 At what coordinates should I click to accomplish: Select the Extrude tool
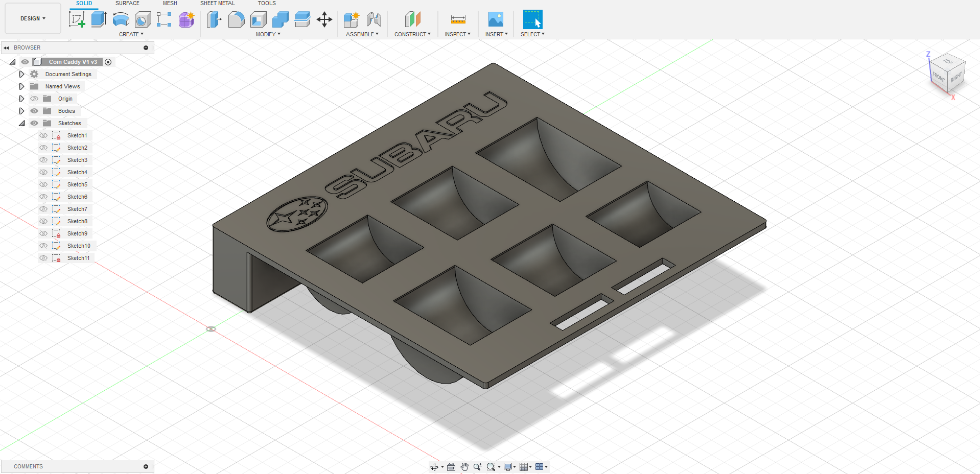click(99, 19)
